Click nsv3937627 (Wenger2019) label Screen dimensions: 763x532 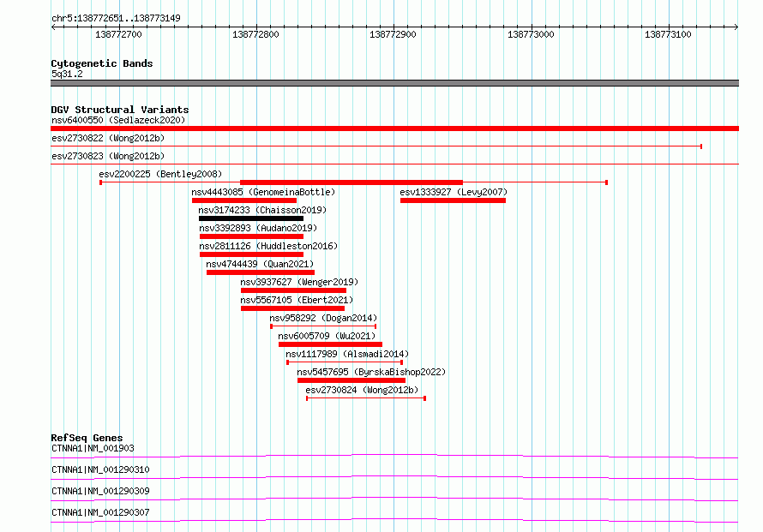[299, 282]
